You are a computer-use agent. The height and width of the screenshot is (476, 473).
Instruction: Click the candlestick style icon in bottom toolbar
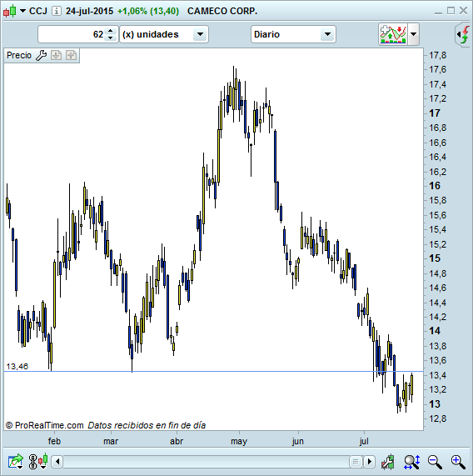(42, 462)
